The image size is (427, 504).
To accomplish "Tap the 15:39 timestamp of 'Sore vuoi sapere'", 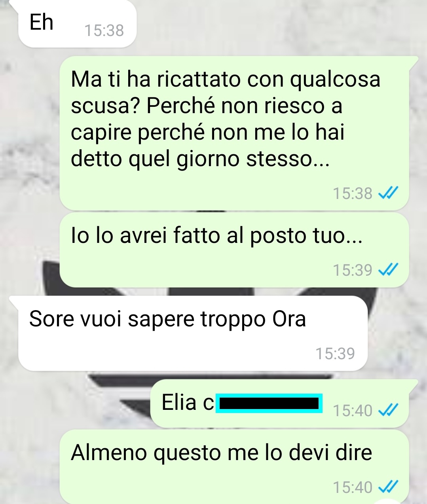I will click(x=335, y=353).
